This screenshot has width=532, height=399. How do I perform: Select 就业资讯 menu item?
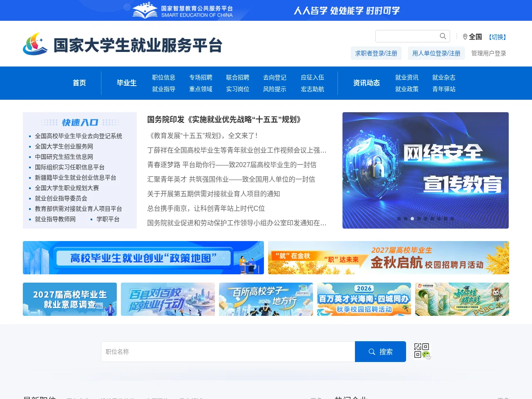pyautogui.click(x=407, y=77)
